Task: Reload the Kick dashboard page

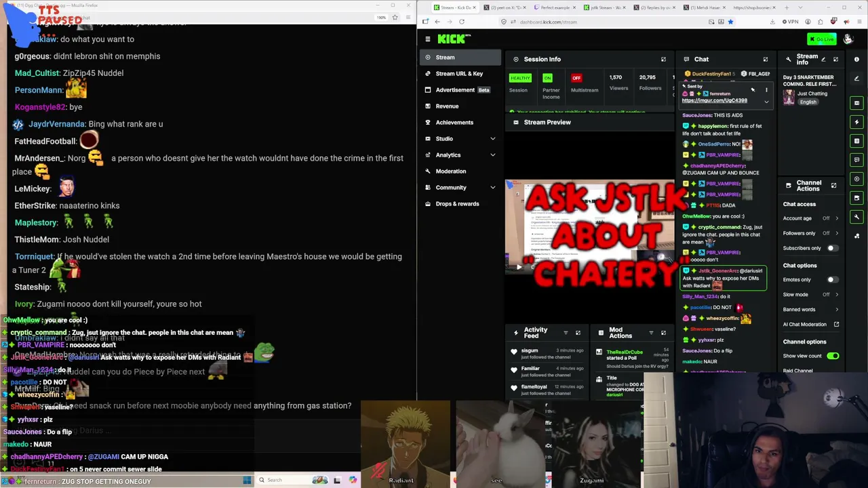Action: click(462, 22)
